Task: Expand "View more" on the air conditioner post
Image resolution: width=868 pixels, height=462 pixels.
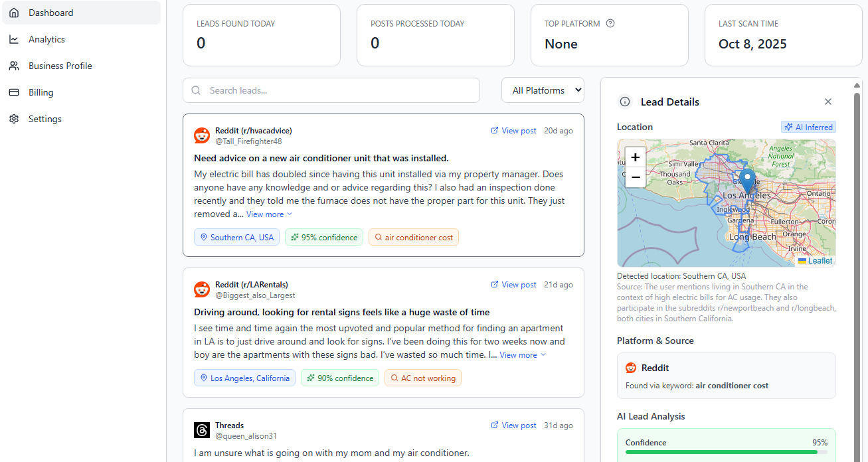Action: (264, 214)
